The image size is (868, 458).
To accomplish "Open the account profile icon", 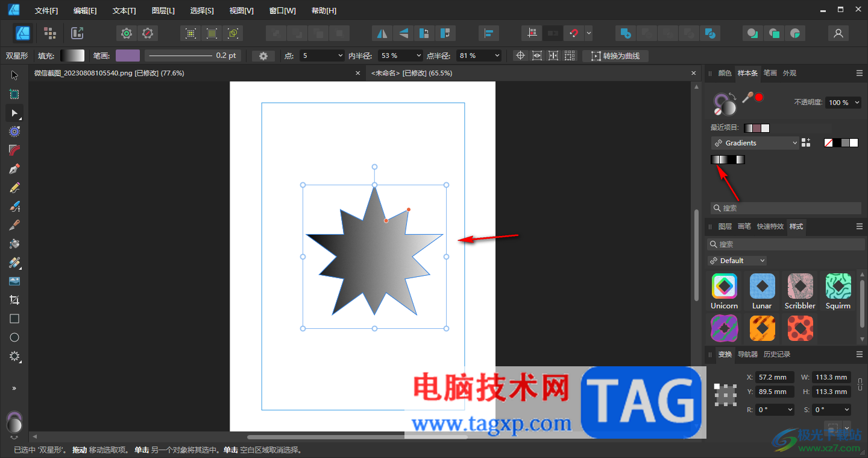I will coord(838,33).
